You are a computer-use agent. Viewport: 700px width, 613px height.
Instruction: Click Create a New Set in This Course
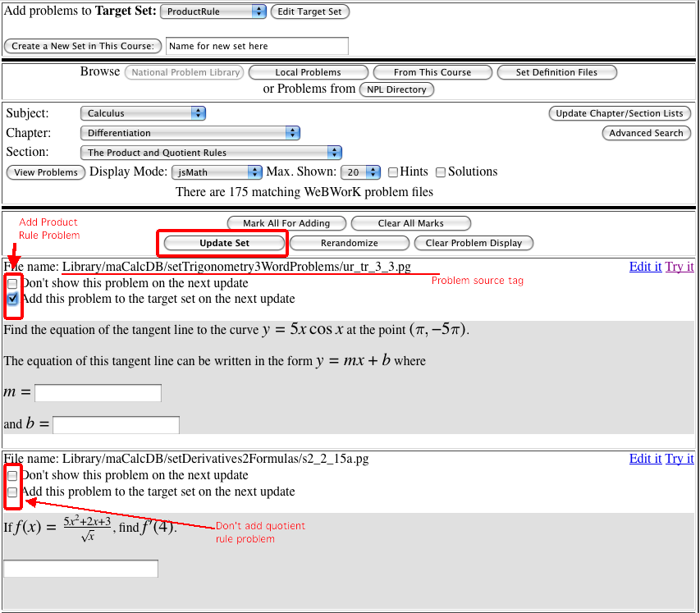coord(83,46)
